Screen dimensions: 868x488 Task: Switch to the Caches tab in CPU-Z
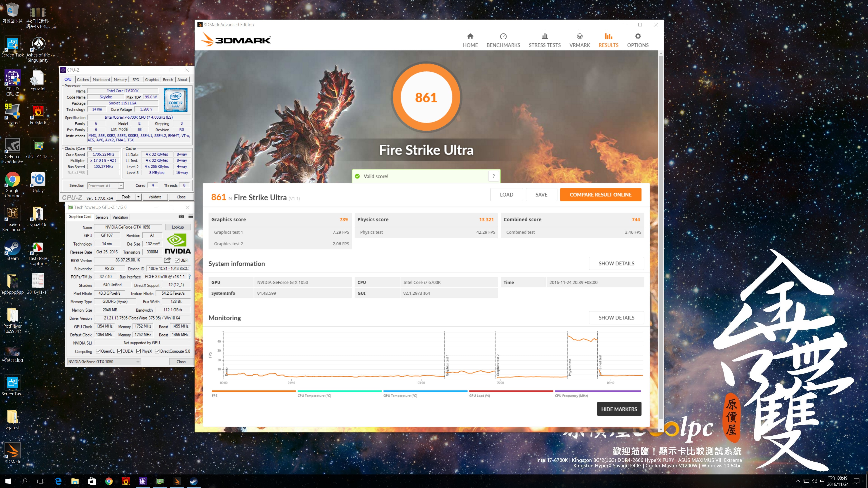coord(83,80)
